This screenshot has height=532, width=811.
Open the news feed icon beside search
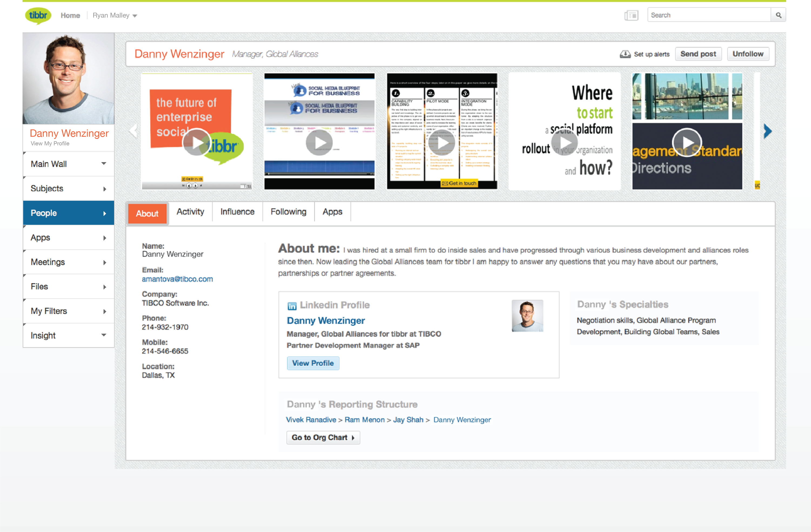click(631, 15)
